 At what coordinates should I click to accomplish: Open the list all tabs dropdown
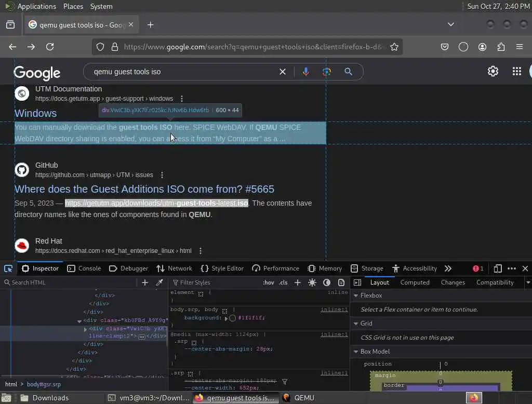pos(450,24)
